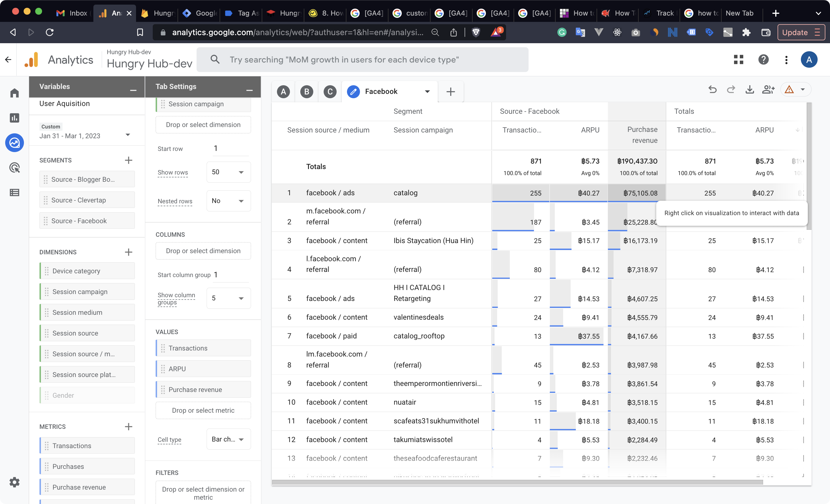Open the Explore section in sidebar
Screen dimensions: 830x504
click(14, 143)
